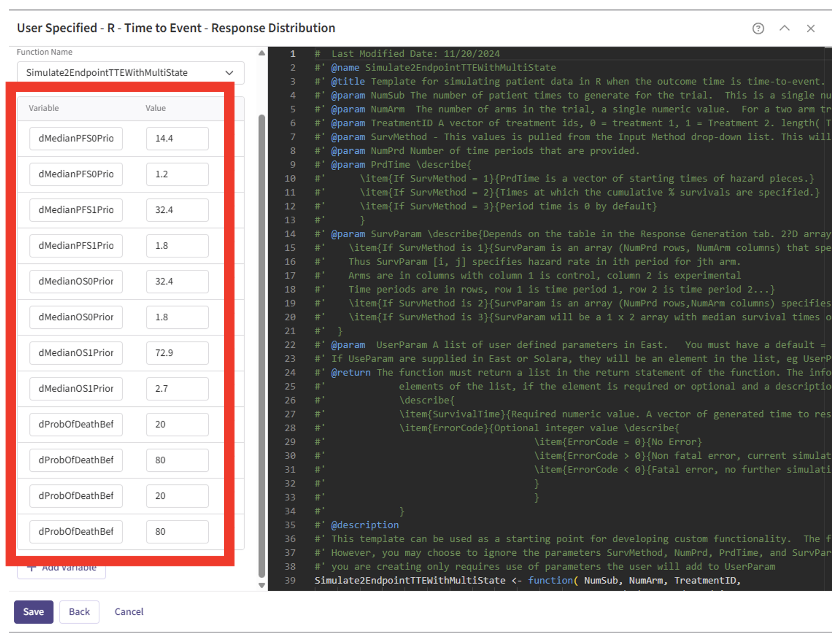Click the help question mark icon
This screenshot has width=839, height=644.
pos(758,29)
